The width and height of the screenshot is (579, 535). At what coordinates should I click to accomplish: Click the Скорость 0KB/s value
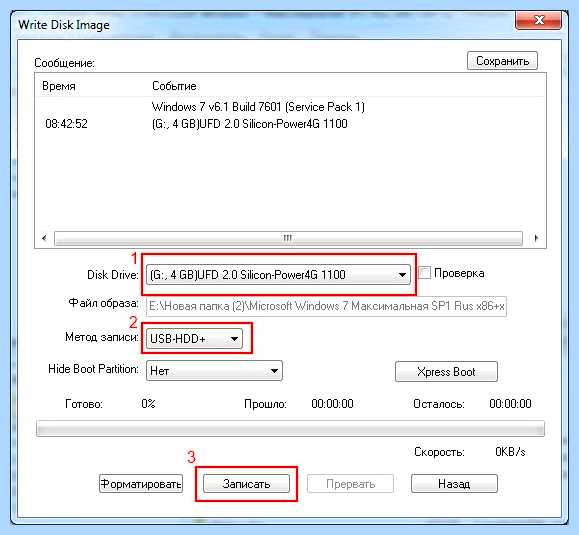510,452
